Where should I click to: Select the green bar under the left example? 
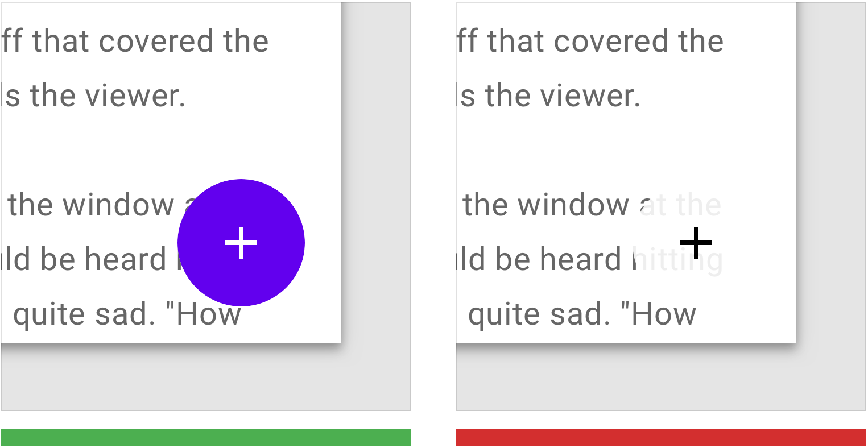(206, 438)
